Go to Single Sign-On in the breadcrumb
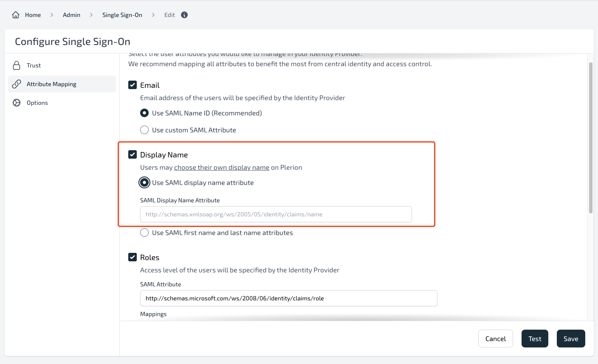598x364 pixels. pos(122,15)
